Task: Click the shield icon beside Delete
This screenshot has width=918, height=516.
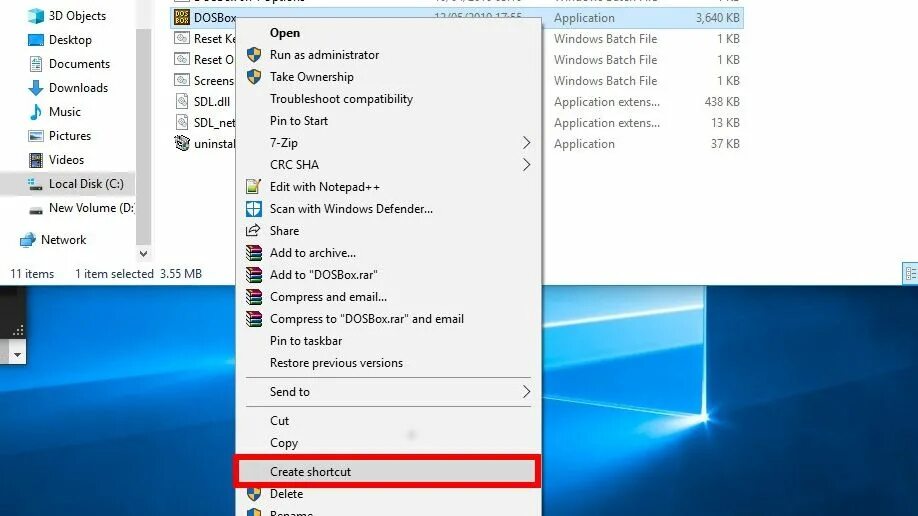Action: 254,494
